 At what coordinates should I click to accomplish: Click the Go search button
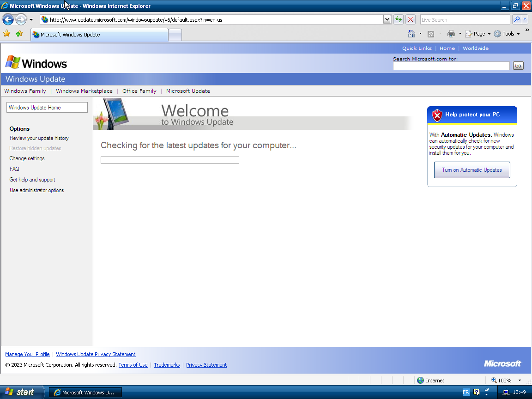coord(518,66)
